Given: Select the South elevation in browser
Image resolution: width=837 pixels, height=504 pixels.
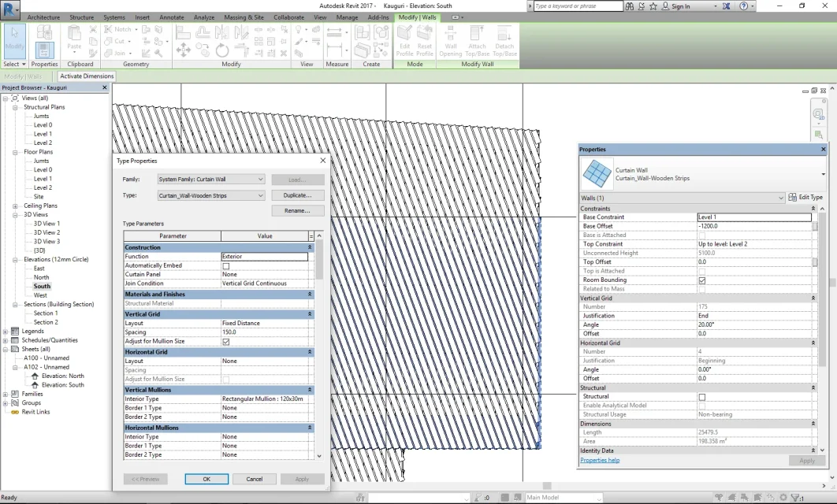Looking at the screenshot, I should 43,287.
